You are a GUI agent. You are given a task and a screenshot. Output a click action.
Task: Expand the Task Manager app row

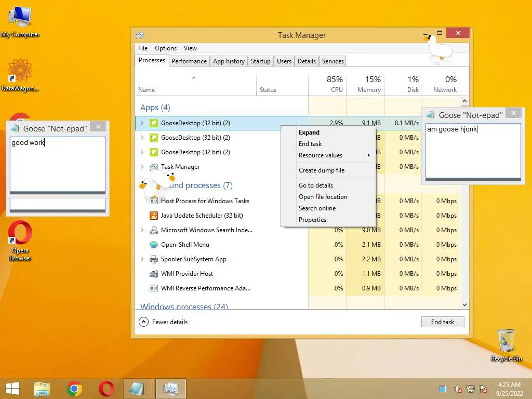142,167
